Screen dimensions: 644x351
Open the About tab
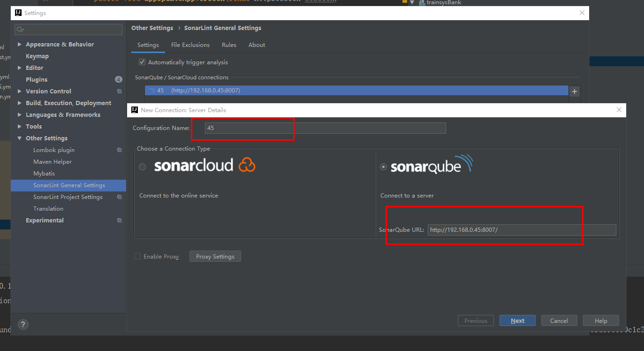(257, 45)
